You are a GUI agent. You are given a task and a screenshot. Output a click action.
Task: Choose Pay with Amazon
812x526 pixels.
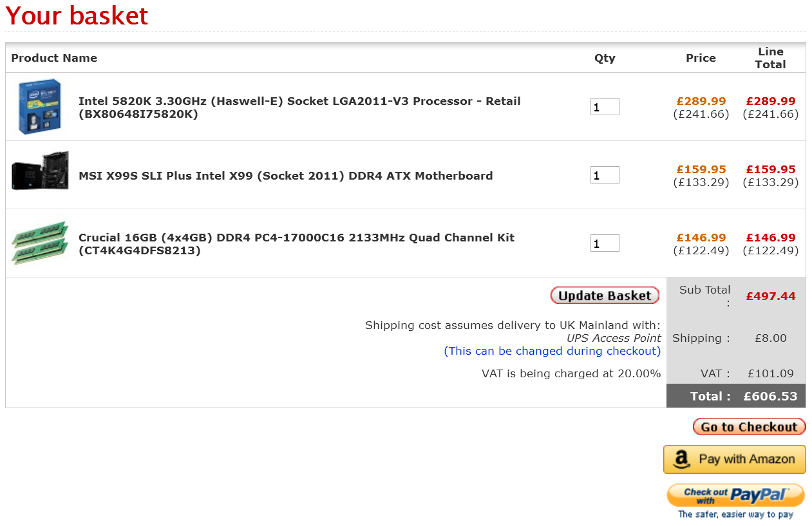[735, 459]
